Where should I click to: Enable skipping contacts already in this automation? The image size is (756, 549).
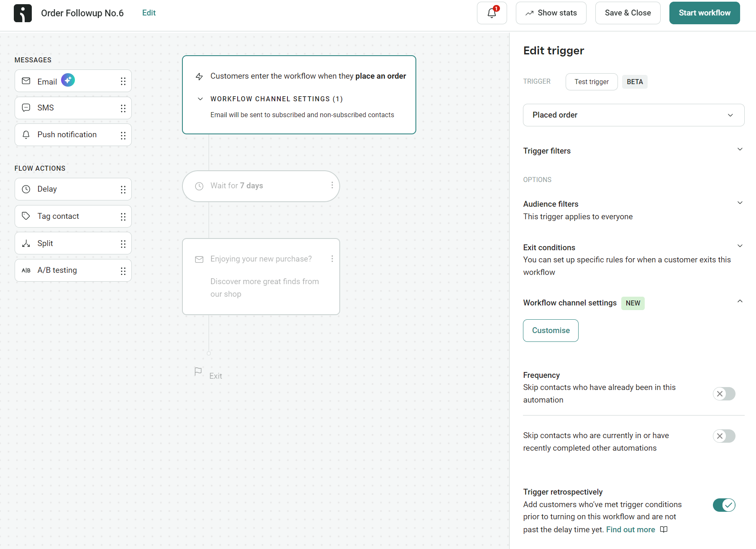click(724, 394)
